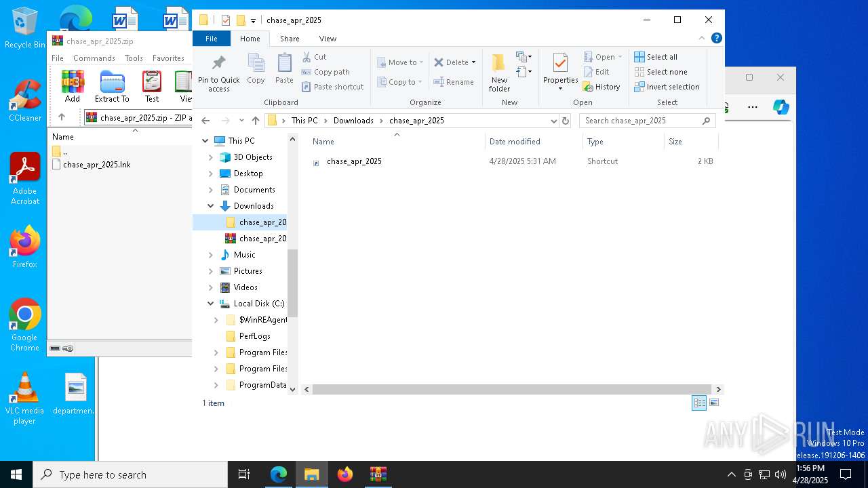Open CCleaner desktop shortcut
The width and height of the screenshot is (868, 488).
pyautogui.click(x=24, y=101)
